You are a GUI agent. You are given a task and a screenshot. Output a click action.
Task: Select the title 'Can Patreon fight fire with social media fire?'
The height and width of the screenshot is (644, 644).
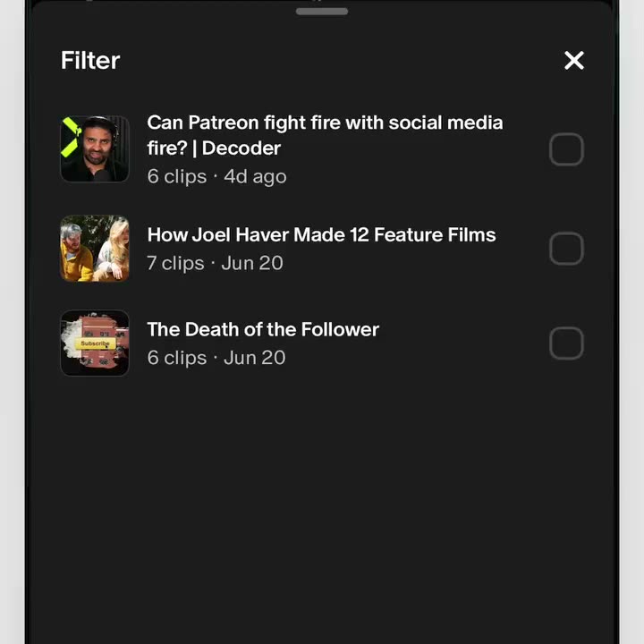325,135
